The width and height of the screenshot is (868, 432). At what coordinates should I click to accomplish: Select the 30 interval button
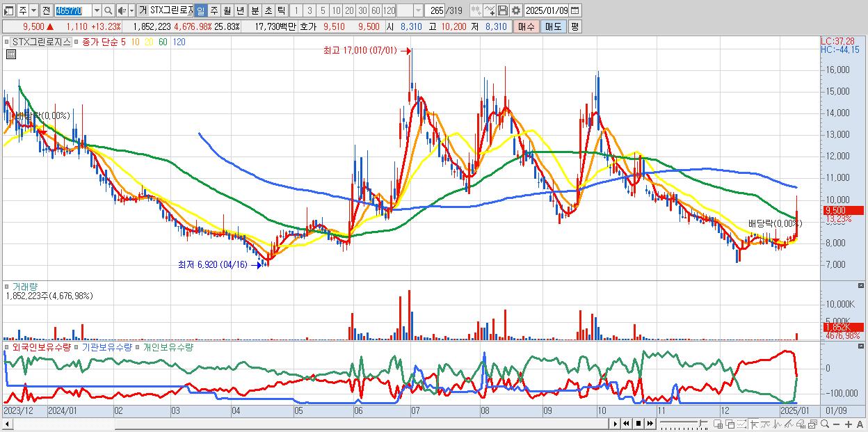[362, 10]
